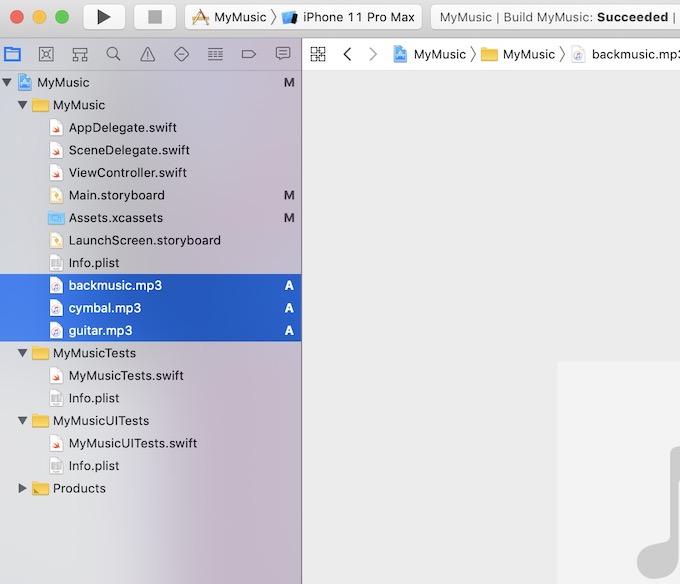Click MyMusic project in jump bar

point(429,54)
